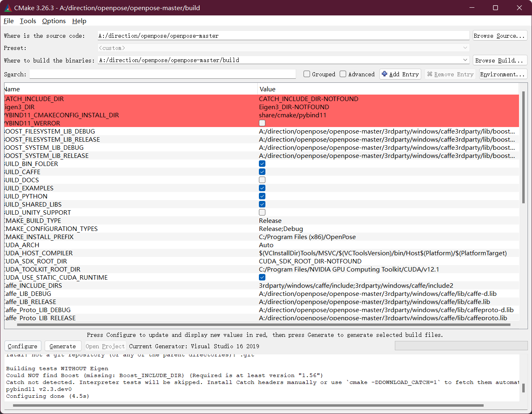Click the cache table vertical scrollbar

[x=523, y=147]
